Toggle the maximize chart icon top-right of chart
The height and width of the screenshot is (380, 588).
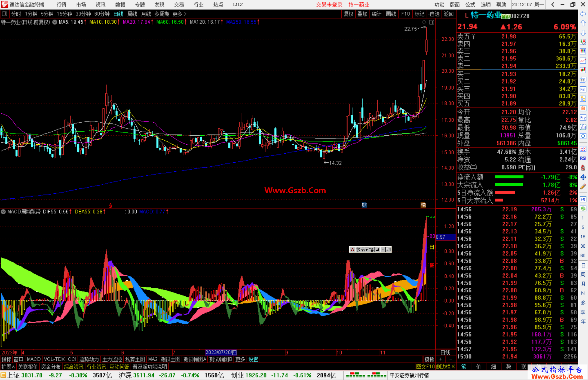pos(431,22)
